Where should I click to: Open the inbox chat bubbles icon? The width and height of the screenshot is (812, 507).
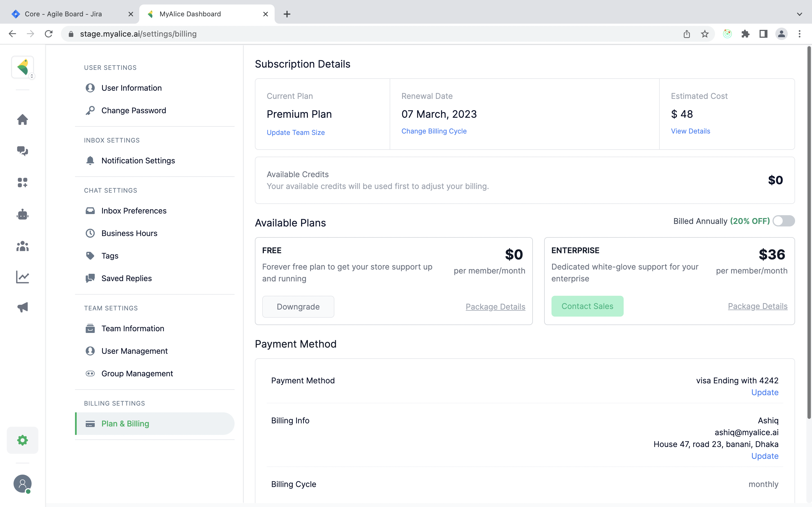point(23,151)
